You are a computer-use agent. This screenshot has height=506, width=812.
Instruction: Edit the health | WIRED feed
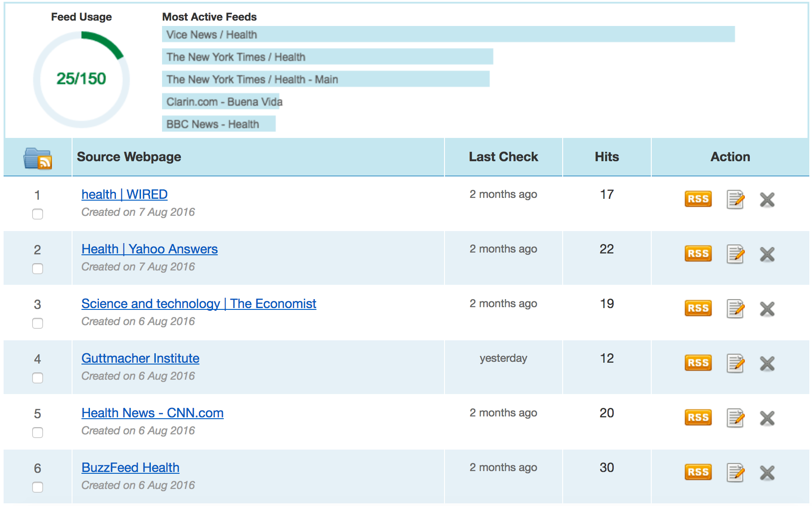point(735,199)
